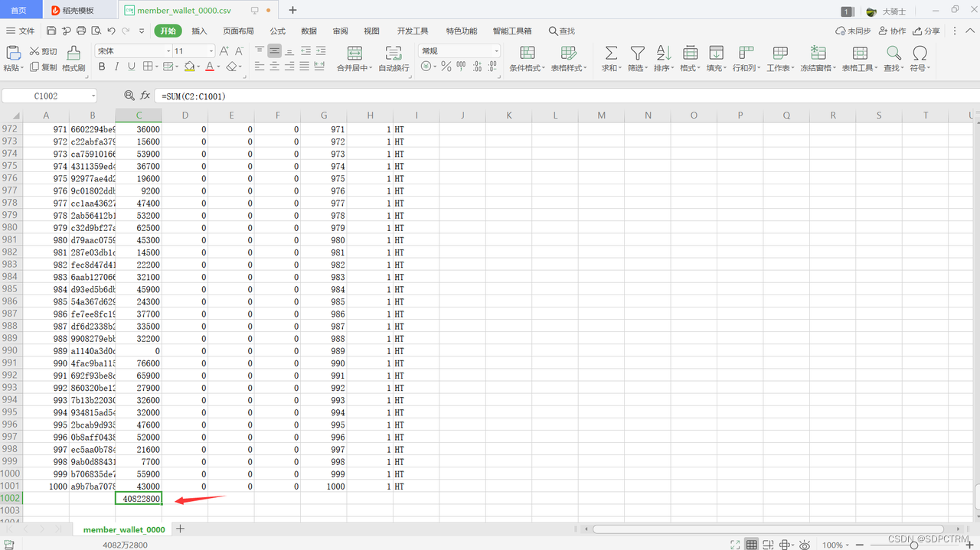Click the Fill (填充) icon
Viewport: 980px width, 550px height.
[x=716, y=53]
